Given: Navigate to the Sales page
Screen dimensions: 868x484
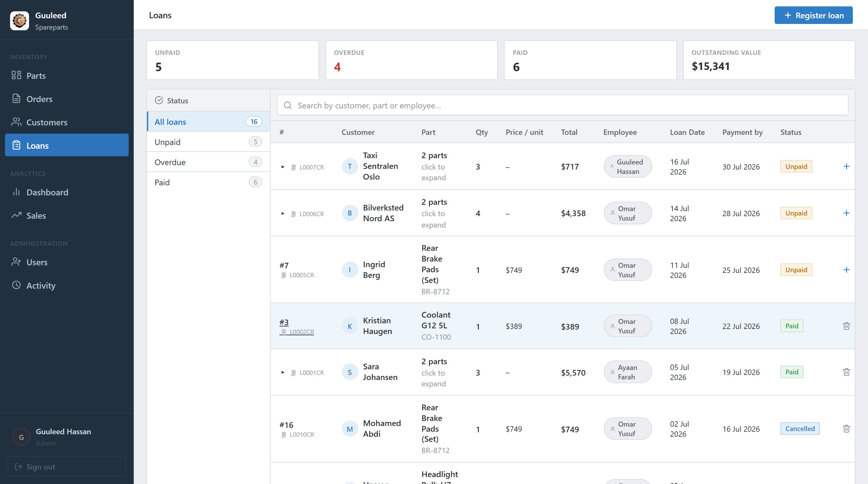Looking at the screenshot, I should tap(67, 216).
